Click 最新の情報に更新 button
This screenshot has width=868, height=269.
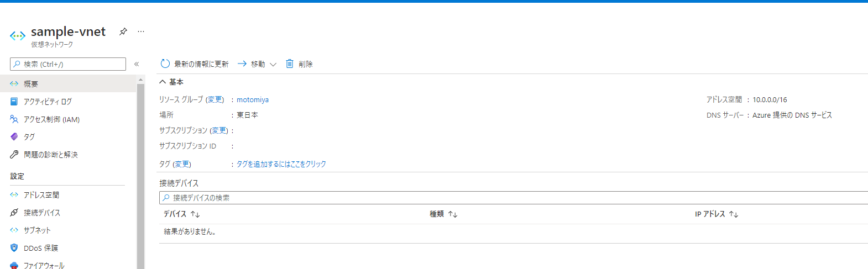tap(195, 64)
